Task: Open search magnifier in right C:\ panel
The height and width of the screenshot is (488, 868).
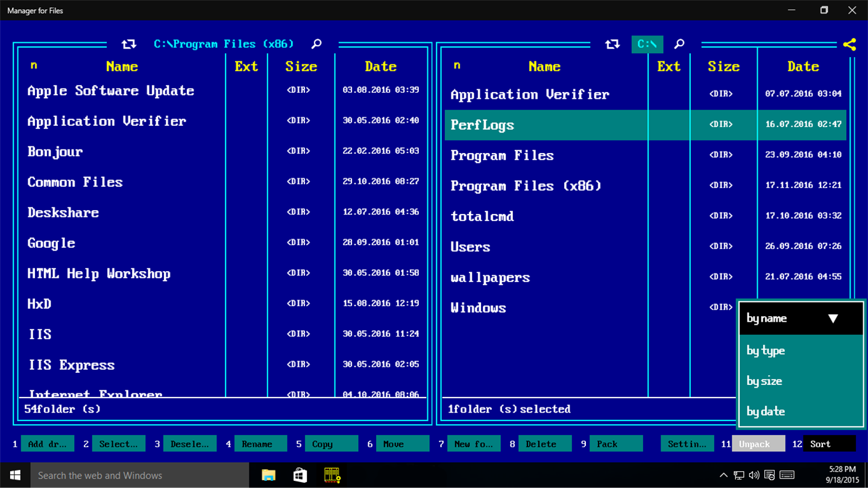Action: point(679,44)
